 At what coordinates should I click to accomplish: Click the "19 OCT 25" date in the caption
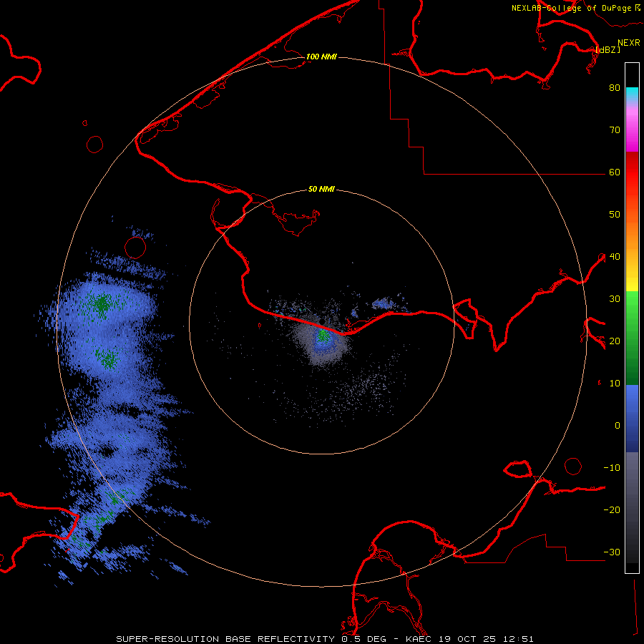pyautogui.click(x=468, y=639)
